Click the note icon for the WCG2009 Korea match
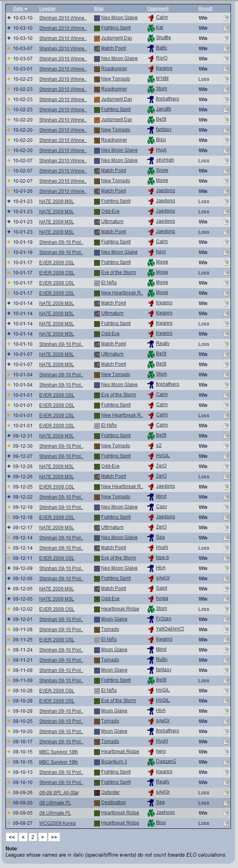The image size is (238, 868). pyautogui.click(x=226, y=823)
